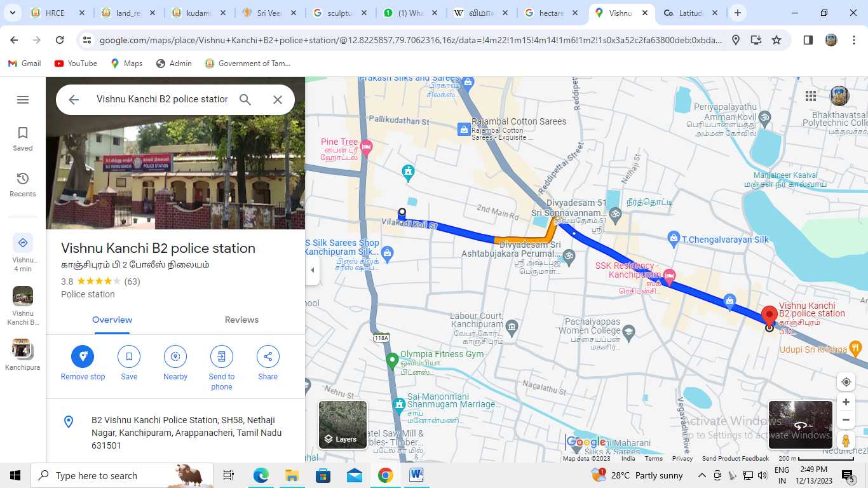Open Google apps grid menu
868x488 pixels.
pos(811,96)
